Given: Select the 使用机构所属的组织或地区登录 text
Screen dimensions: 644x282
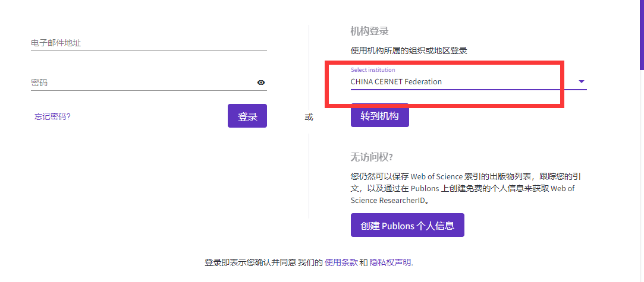Looking at the screenshot, I should point(409,51).
